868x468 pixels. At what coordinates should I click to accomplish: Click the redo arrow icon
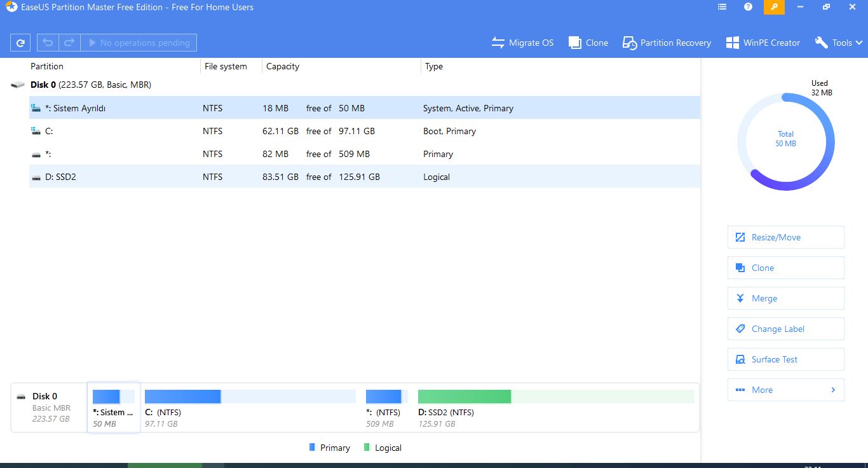coord(69,43)
